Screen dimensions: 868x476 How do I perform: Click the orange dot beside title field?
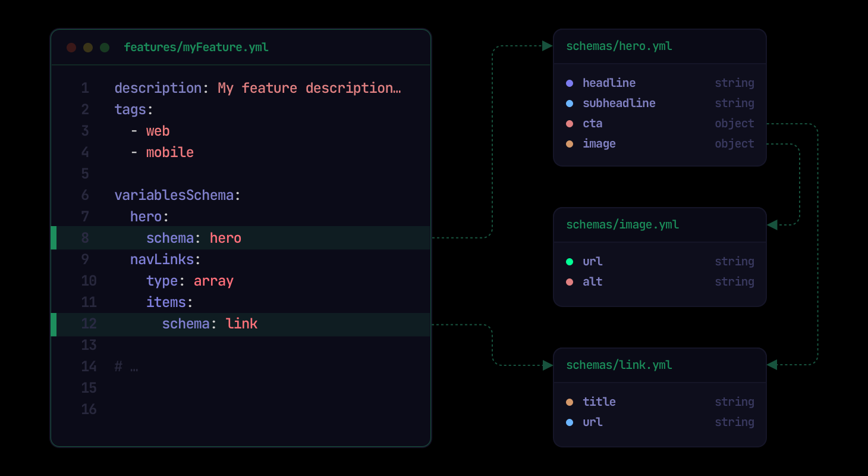[570, 402]
